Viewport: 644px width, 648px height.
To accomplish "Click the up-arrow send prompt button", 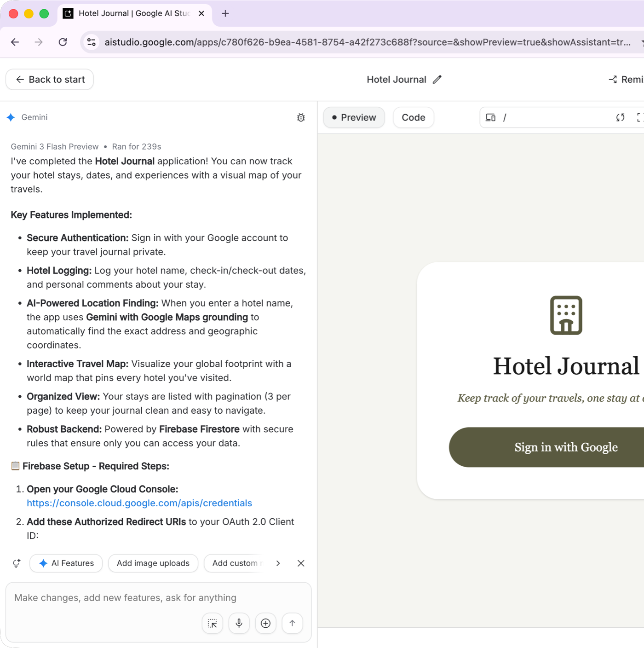I will point(292,623).
